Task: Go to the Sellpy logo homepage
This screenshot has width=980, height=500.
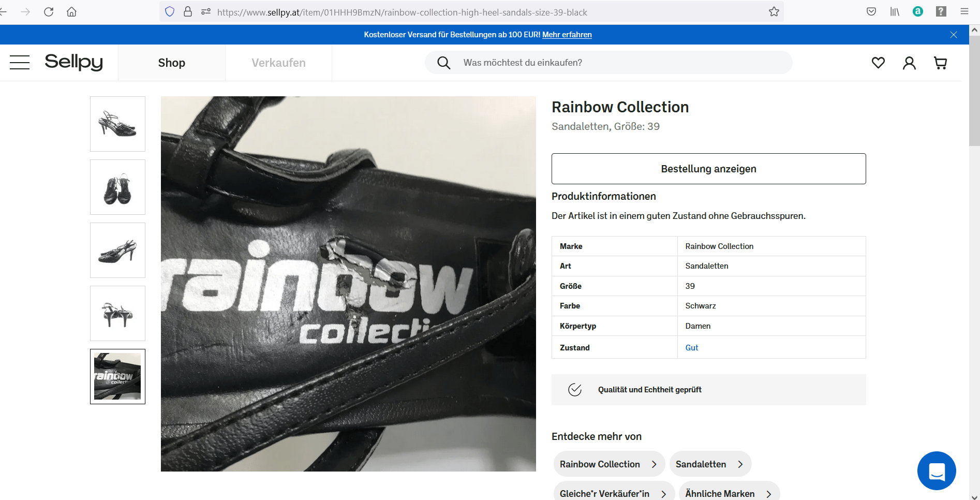Action: coord(73,62)
